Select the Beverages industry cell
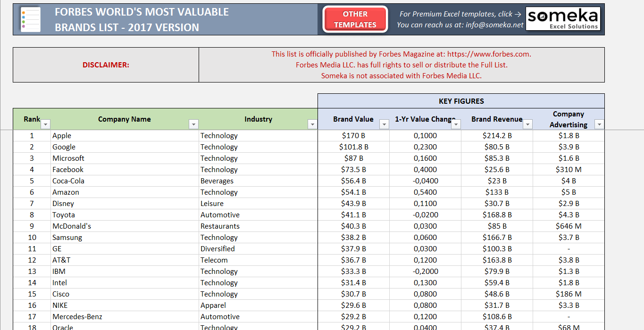644x330 pixels. point(258,181)
